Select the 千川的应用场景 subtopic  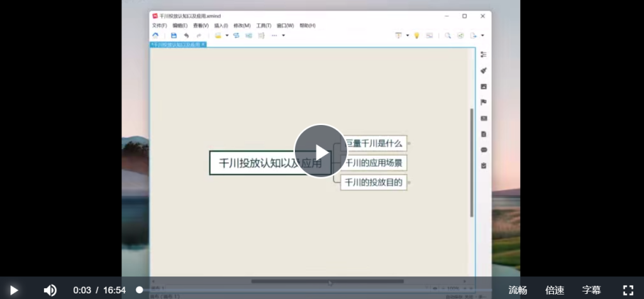374,163
